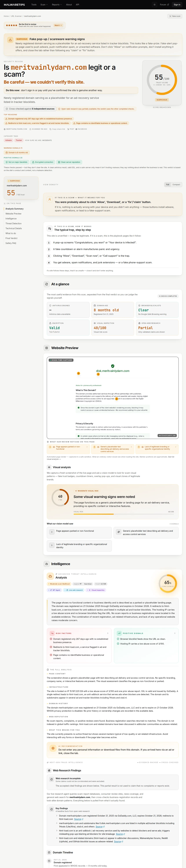Viewport: 186px width, 868px height.
Task: Open the Forum external link
Action: pyautogui.click(x=164, y=5)
